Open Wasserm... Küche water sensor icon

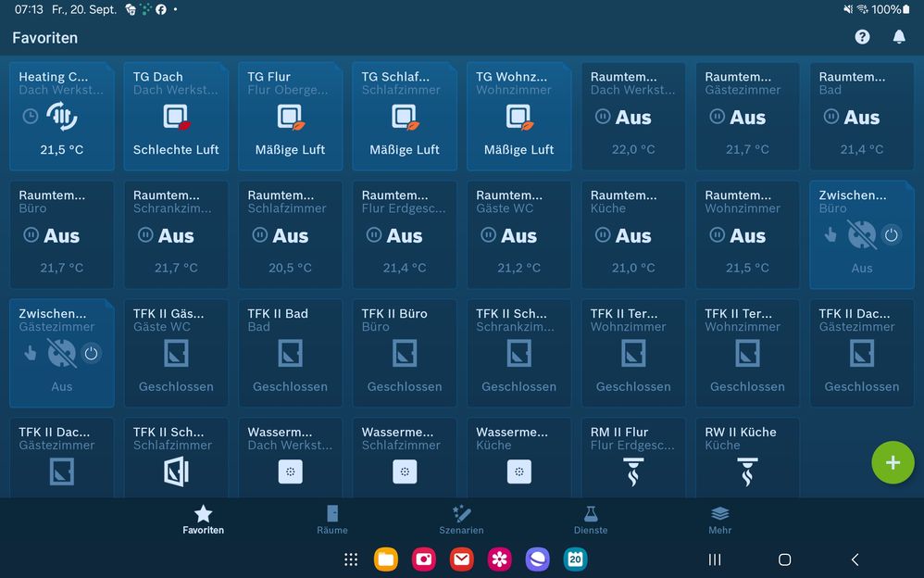tap(518, 471)
